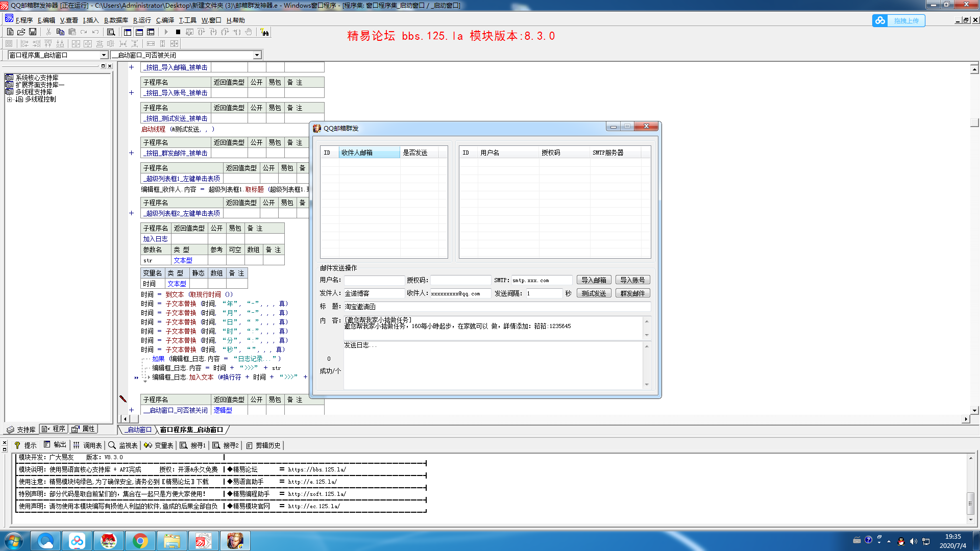Click the content box scroll-down arrow
Image resolution: width=980 pixels, height=551 pixels.
(x=647, y=335)
